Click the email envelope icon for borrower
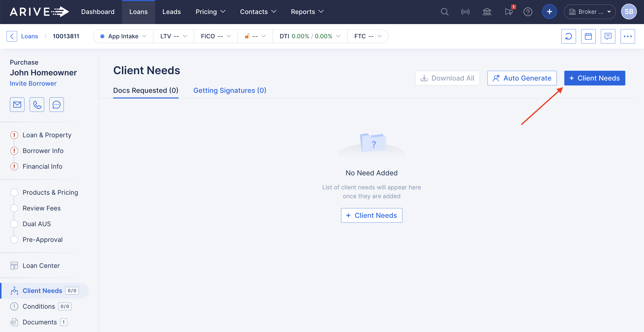 pyautogui.click(x=17, y=105)
